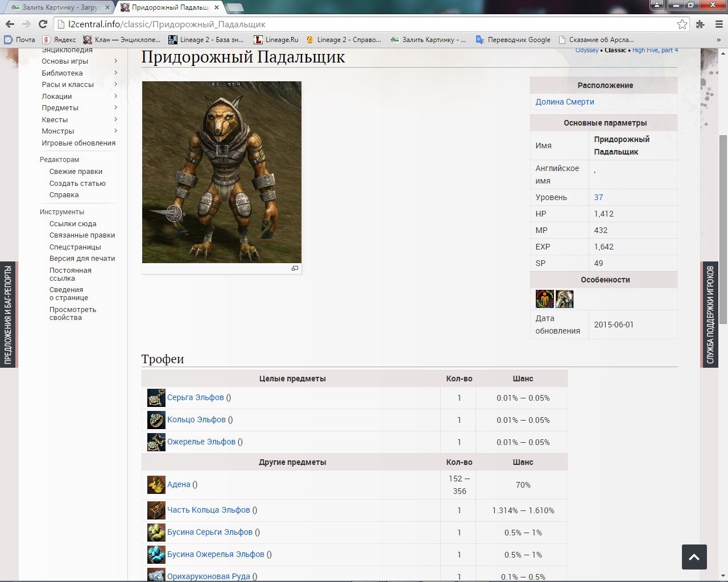Show more bookmarks with the chevron
This screenshot has width=728, height=582.
[718, 40]
